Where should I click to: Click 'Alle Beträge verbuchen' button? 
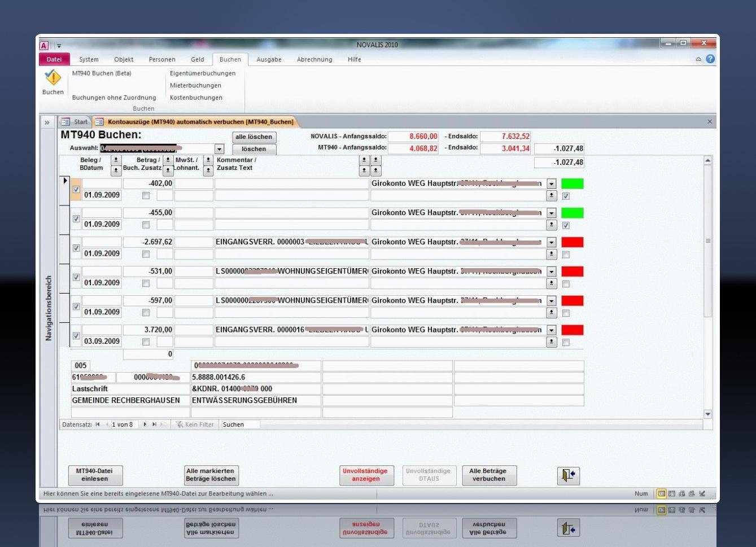(x=489, y=475)
